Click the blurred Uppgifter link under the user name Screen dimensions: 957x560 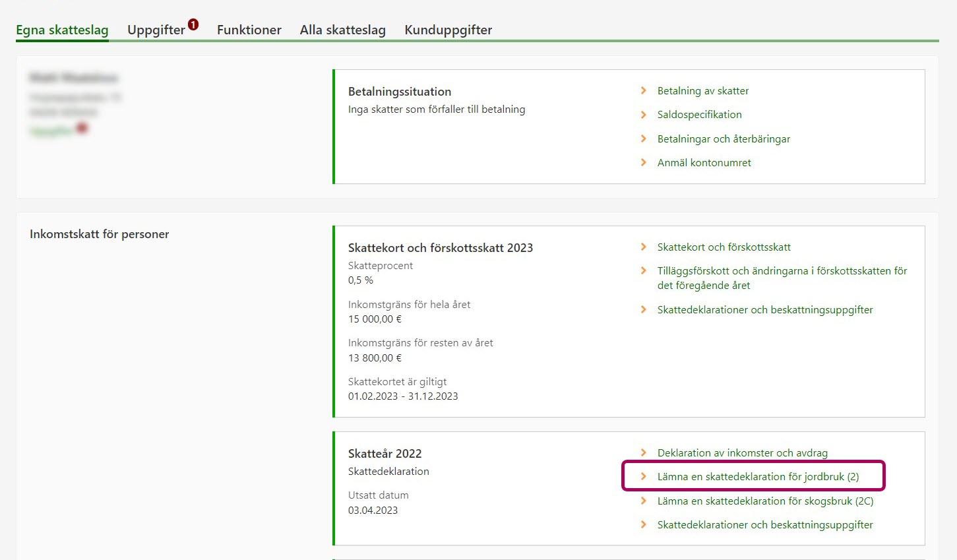pos(51,131)
